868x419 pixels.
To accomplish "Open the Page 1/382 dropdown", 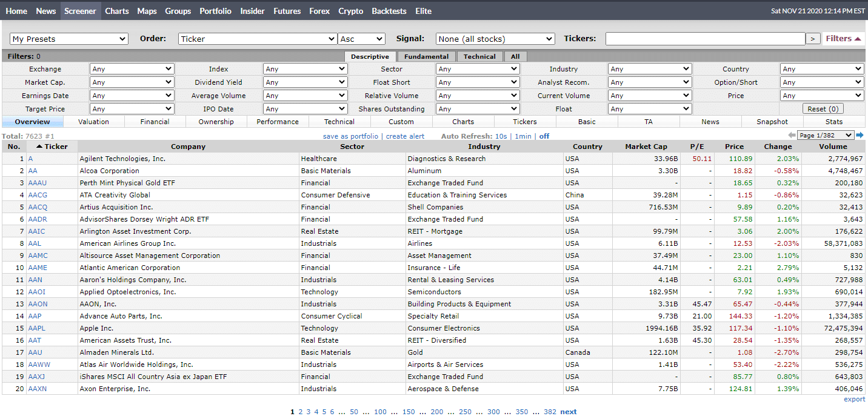I will [826, 136].
